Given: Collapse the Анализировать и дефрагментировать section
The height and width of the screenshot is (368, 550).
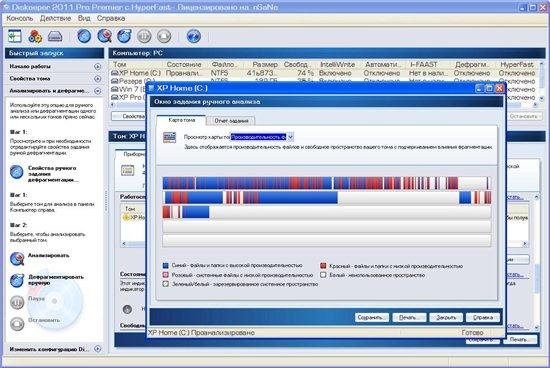Looking at the screenshot, I should (98, 91).
